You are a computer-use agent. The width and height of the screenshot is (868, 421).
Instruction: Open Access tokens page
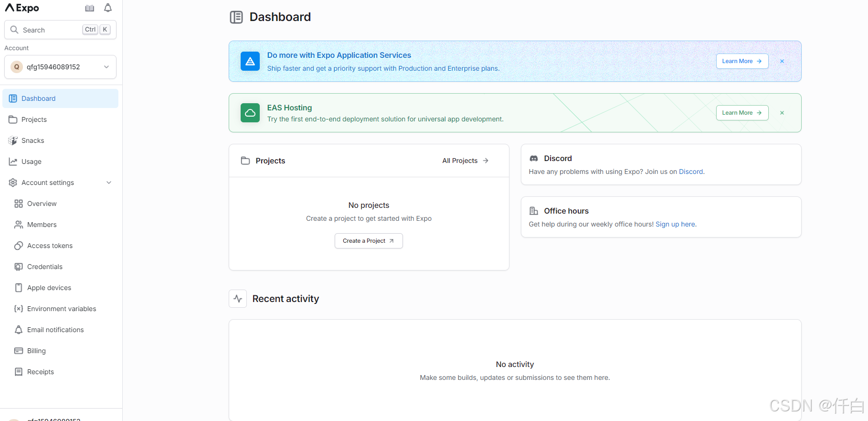60,246
